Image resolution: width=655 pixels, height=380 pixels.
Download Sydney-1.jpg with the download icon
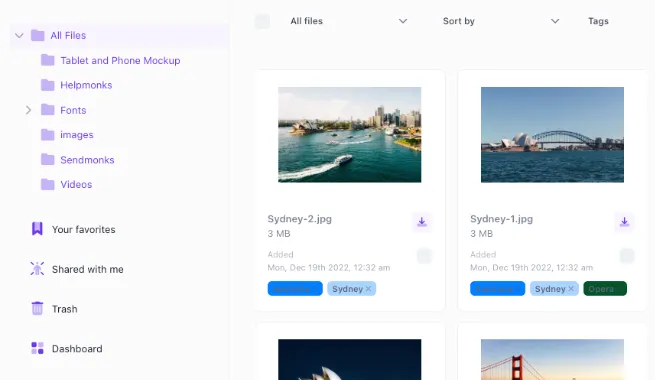point(625,222)
